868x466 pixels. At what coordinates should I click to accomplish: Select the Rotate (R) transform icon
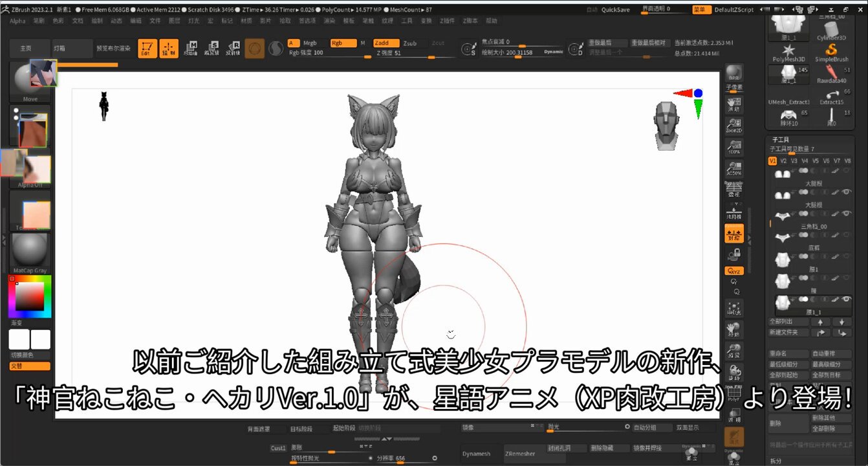(233, 49)
